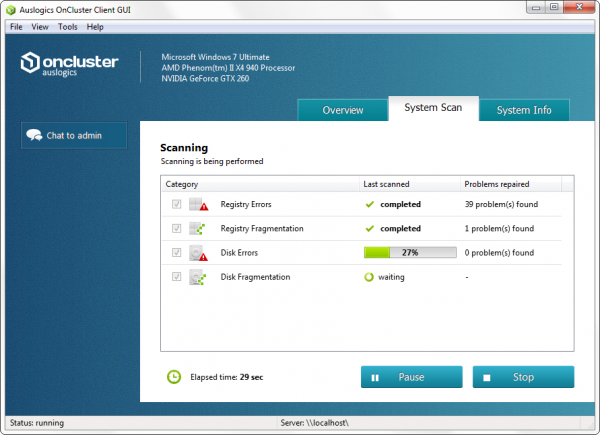Image resolution: width=600 pixels, height=435 pixels.
Task: Click the Category column header
Action: click(260, 184)
